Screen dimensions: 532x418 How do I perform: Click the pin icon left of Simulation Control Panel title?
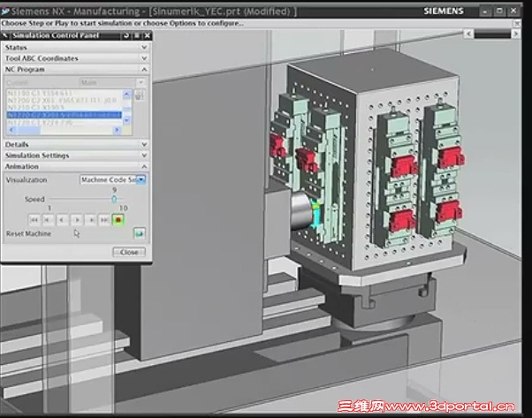click(x=5, y=35)
